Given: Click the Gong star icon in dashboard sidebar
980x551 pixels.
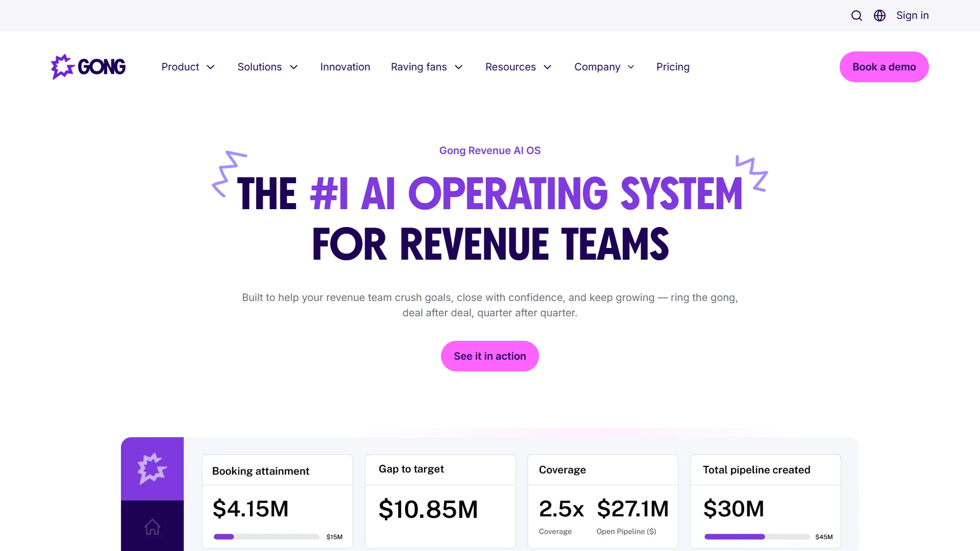Looking at the screenshot, I should [x=152, y=468].
